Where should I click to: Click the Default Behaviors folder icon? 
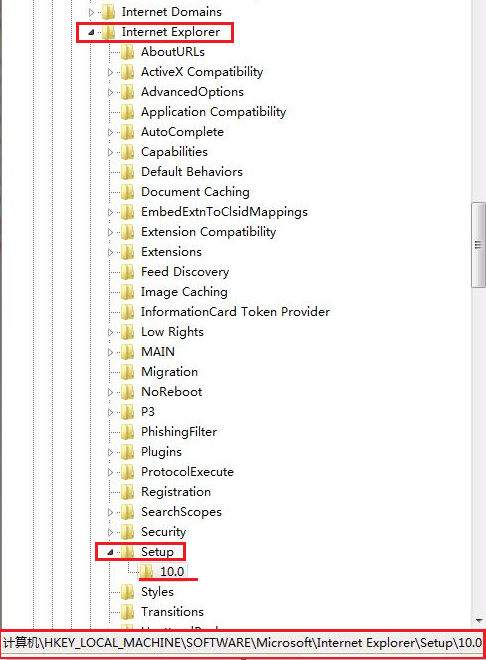tap(127, 172)
